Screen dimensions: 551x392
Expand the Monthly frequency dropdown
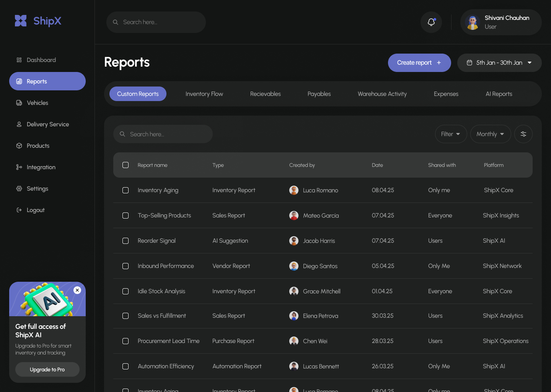(x=490, y=134)
